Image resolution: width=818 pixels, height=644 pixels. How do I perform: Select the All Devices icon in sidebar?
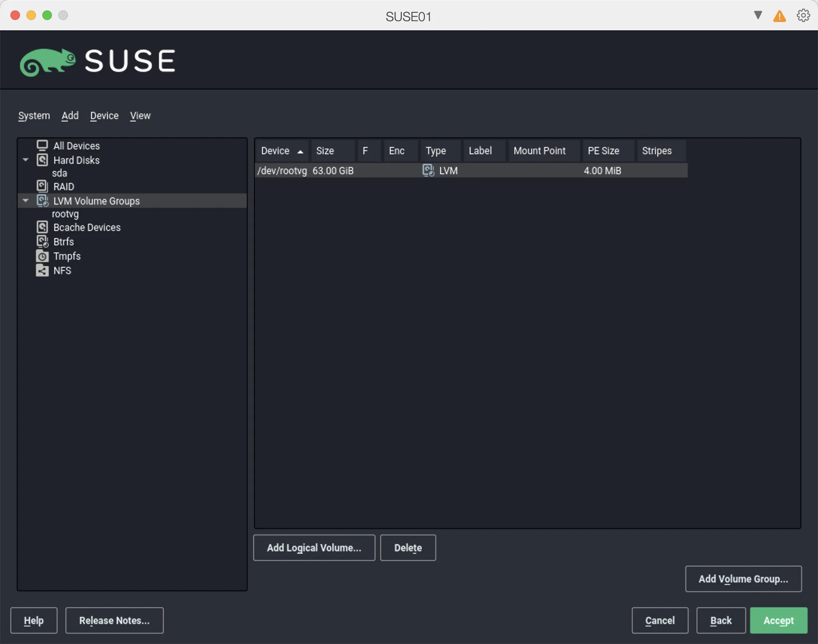tap(43, 145)
